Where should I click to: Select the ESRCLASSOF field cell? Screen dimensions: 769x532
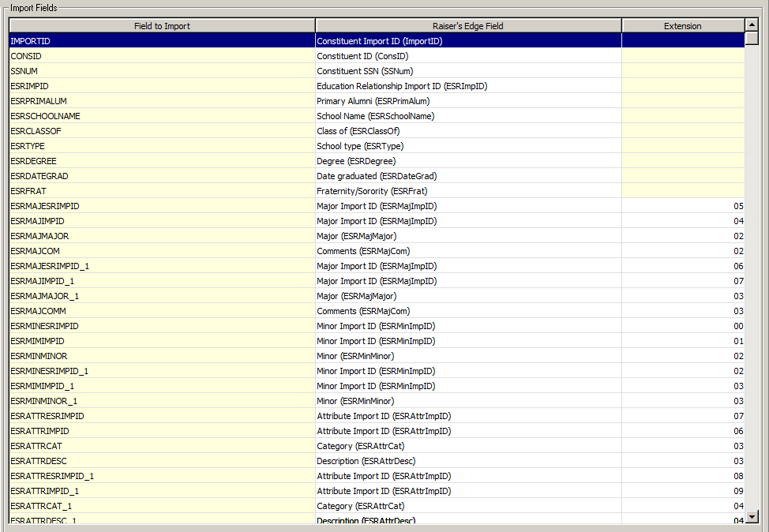(x=162, y=131)
